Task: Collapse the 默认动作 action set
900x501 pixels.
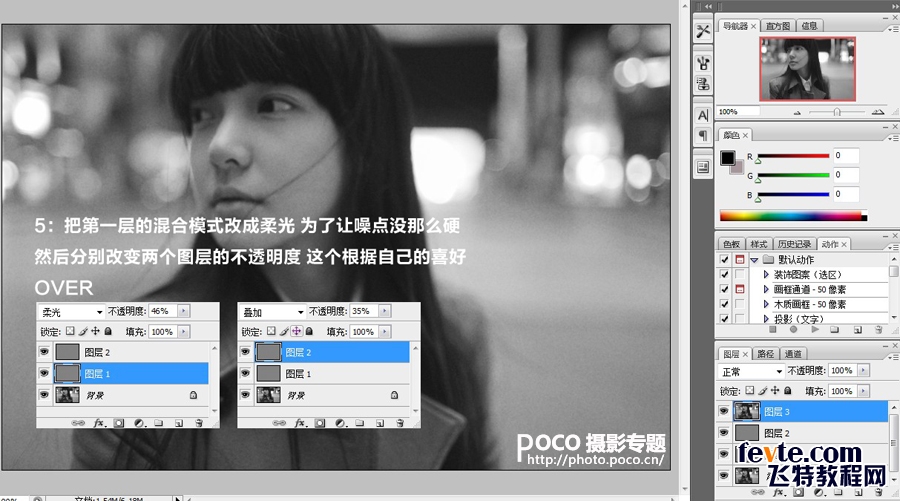Action: [754, 260]
